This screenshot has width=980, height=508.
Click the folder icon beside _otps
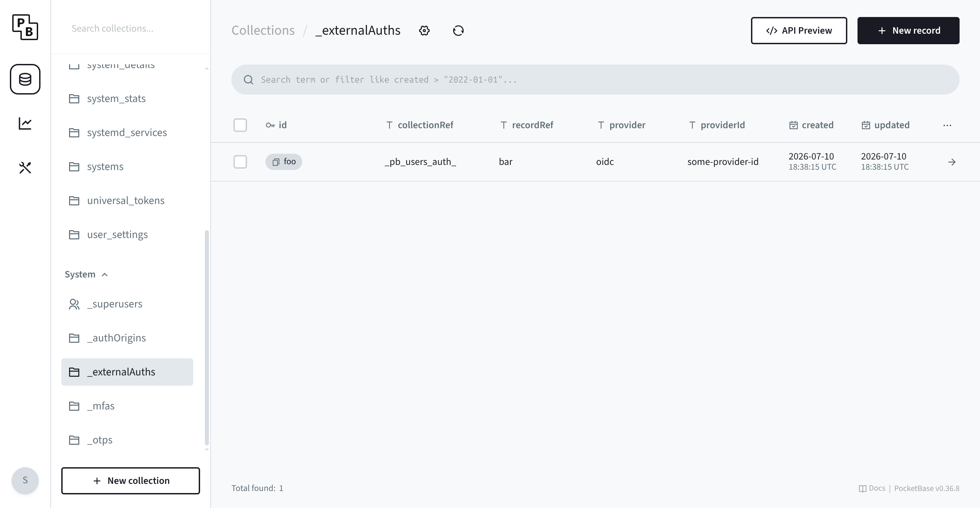(x=74, y=440)
